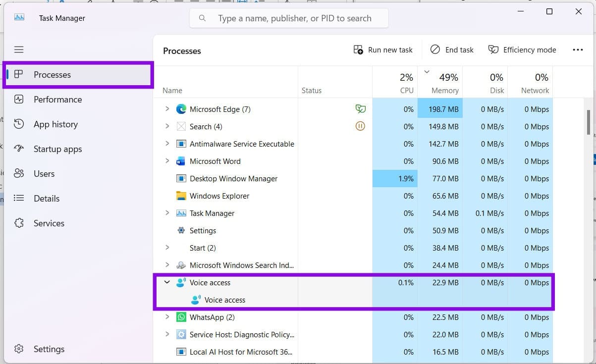Open the Services page
The width and height of the screenshot is (596, 364).
[78, 223]
